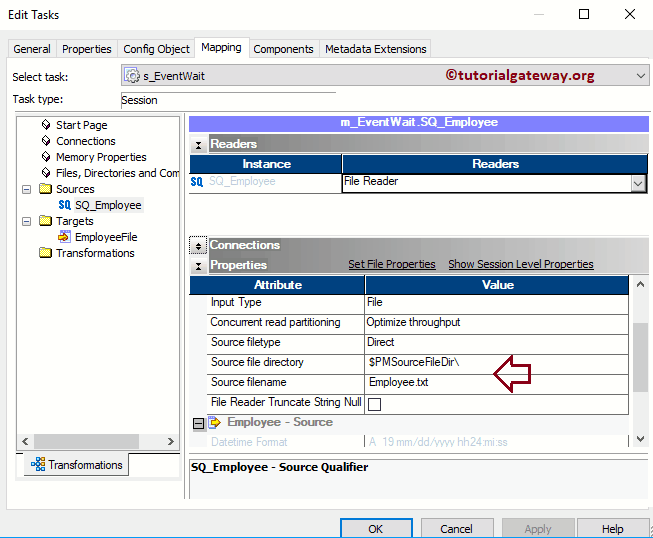Viewport: 653px width, 538px height.
Task: Click the s_EventWait session gear icon
Action: (x=132, y=76)
